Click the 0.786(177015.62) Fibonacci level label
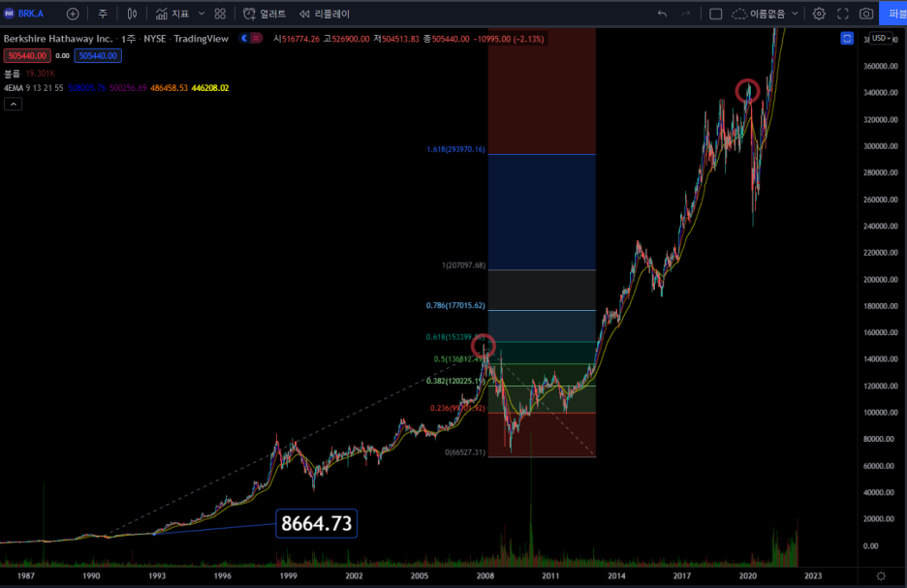 coord(455,305)
